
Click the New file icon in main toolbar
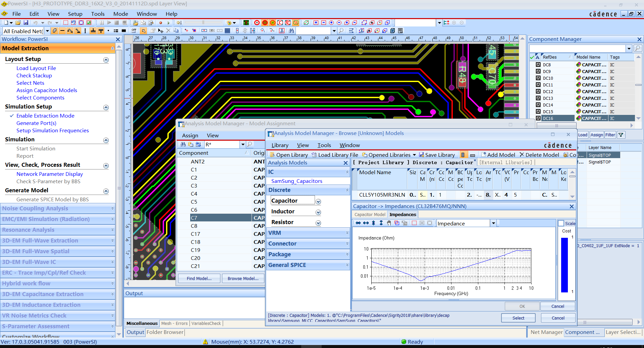point(6,23)
